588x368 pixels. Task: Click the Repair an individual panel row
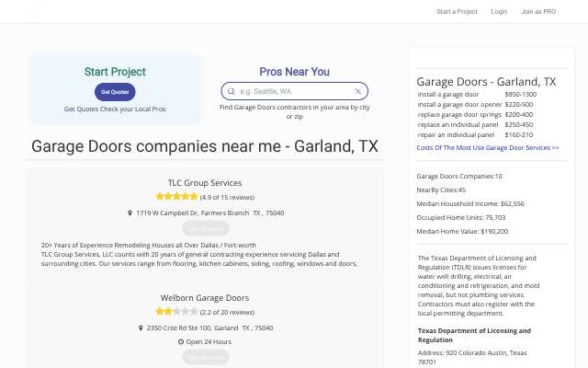(x=475, y=135)
